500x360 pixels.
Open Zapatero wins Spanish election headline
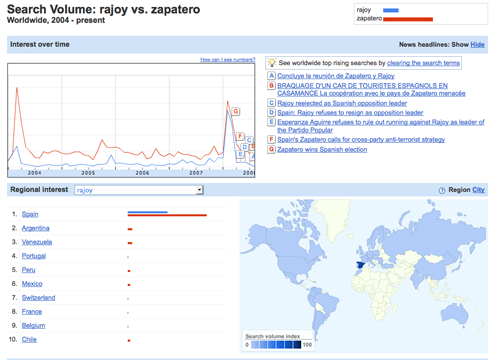coord(322,149)
